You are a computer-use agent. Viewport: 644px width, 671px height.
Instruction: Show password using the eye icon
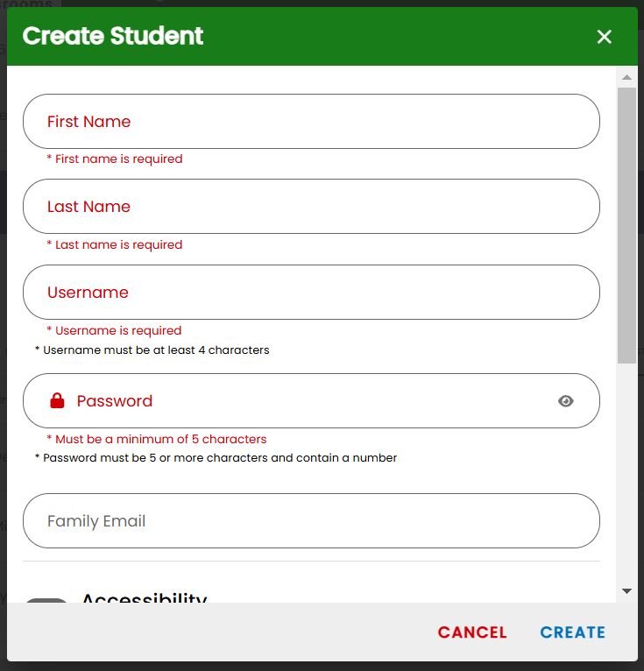[565, 401]
